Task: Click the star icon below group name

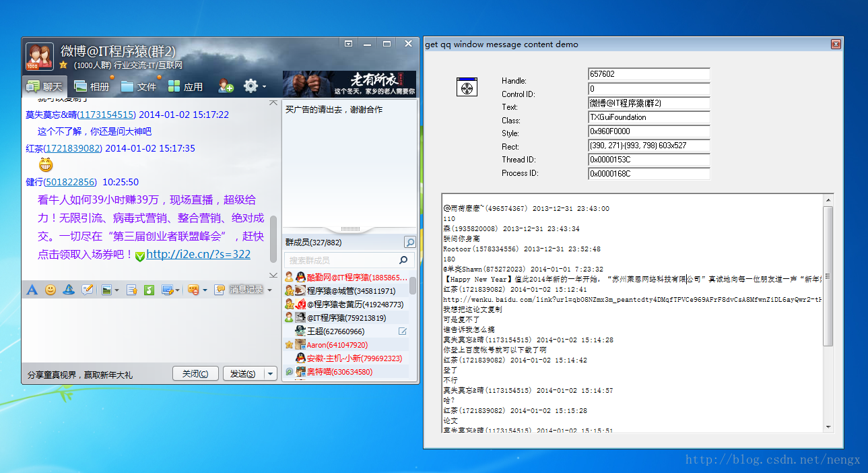Action: coord(63,65)
